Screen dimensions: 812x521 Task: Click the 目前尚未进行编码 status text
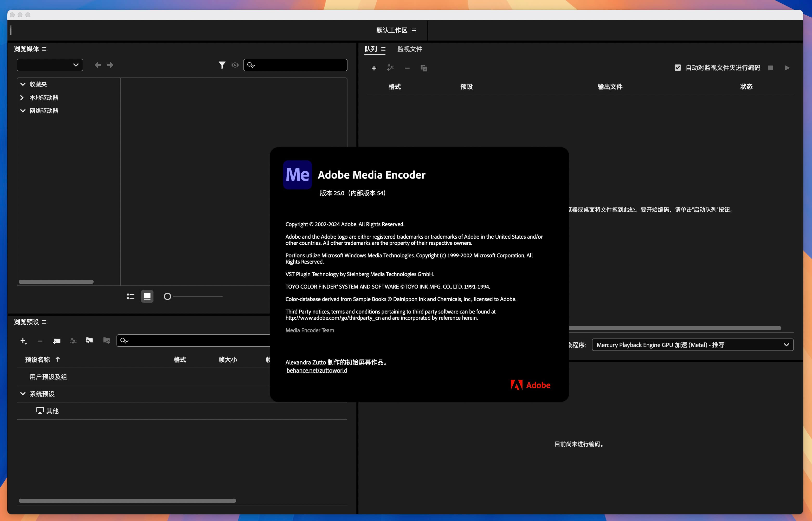[579, 444]
